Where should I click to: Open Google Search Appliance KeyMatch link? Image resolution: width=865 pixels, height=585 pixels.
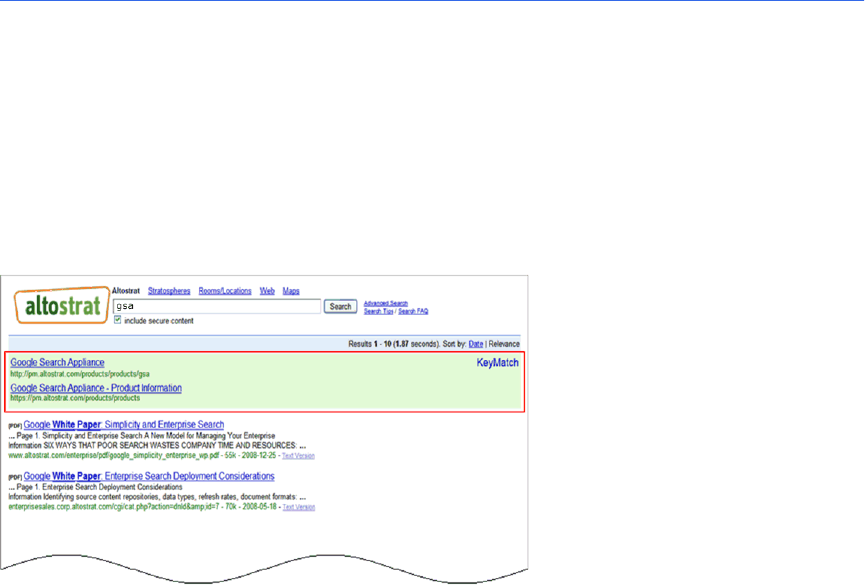57,362
